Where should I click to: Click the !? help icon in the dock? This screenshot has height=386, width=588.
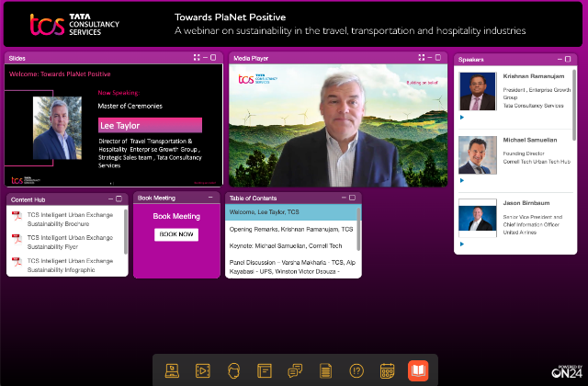356,370
